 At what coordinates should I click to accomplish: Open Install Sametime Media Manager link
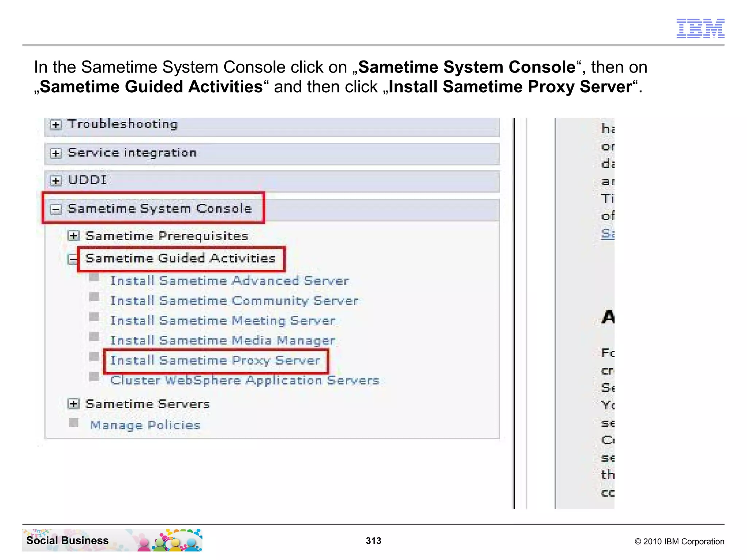[x=222, y=341]
